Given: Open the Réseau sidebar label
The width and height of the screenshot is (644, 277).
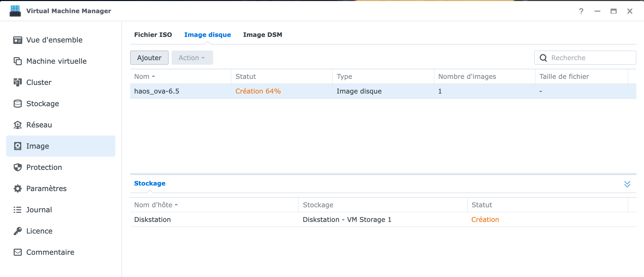Looking at the screenshot, I should point(39,125).
